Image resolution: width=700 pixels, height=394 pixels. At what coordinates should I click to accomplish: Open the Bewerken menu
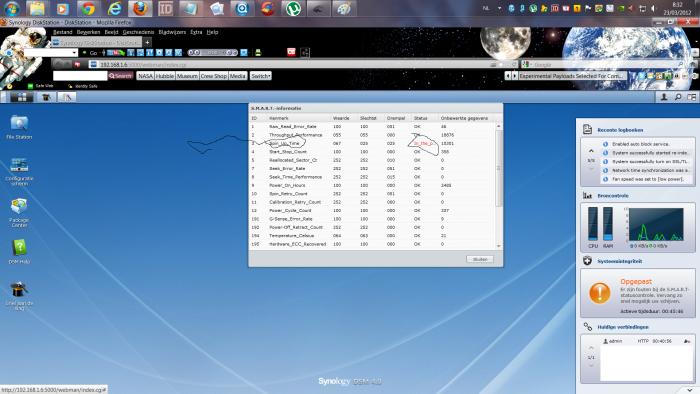pyautogui.click(x=88, y=32)
